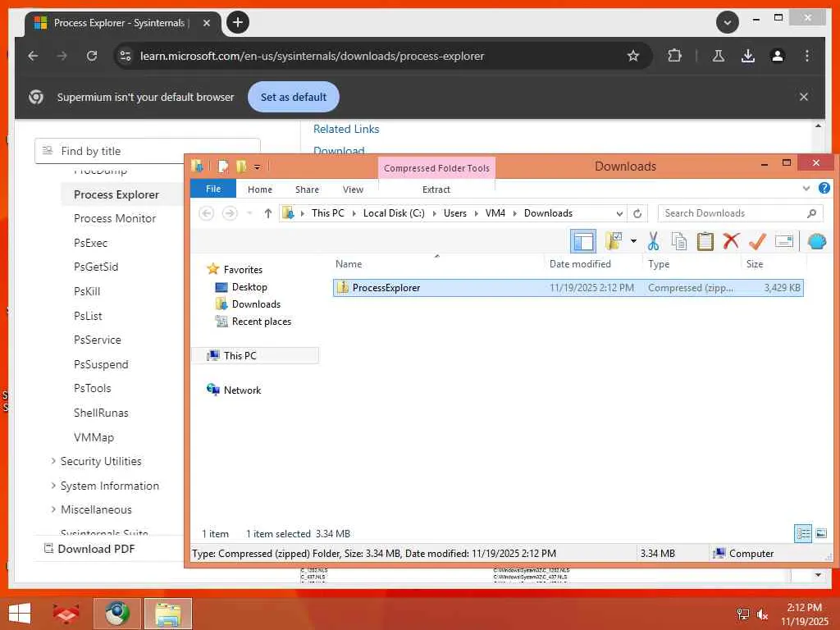Click Compressed Folder Tools contextual tab
Image resolution: width=840 pixels, height=630 pixels.
click(x=436, y=167)
